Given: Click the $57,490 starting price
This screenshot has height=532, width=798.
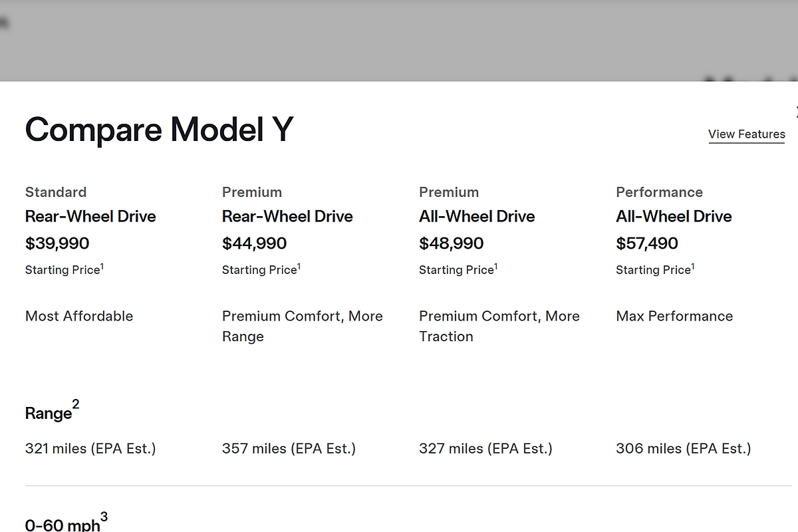Looking at the screenshot, I should pos(647,243).
